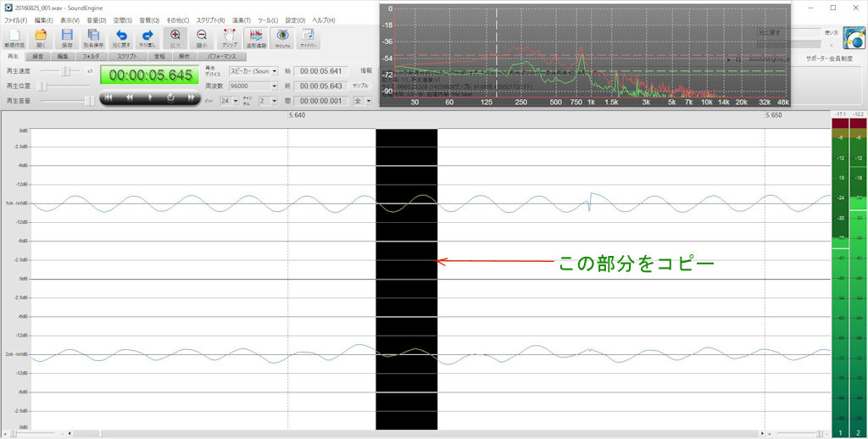Open the 音量(D) menu
The image size is (868, 439).
point(97,20)
